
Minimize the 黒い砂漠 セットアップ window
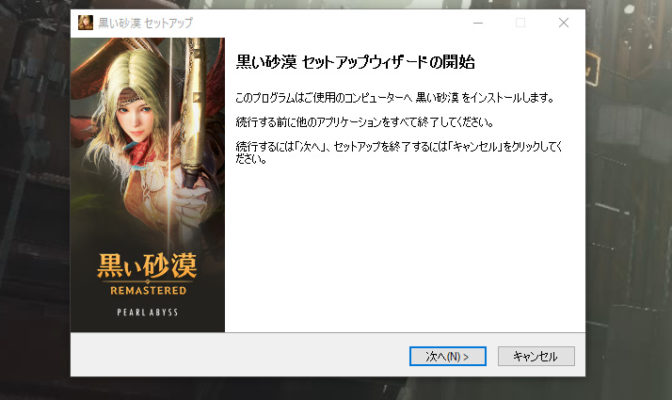coord(478,23)
